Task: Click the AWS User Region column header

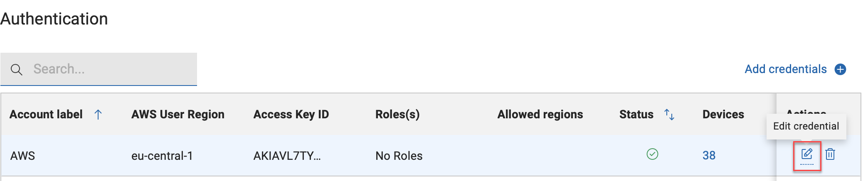Action: (x=178, y=115)
